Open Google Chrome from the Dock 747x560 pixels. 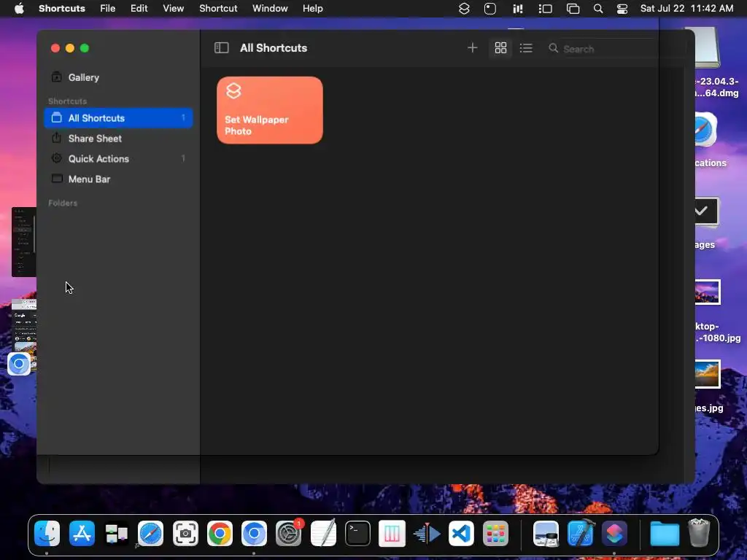(x=220, y=533)
